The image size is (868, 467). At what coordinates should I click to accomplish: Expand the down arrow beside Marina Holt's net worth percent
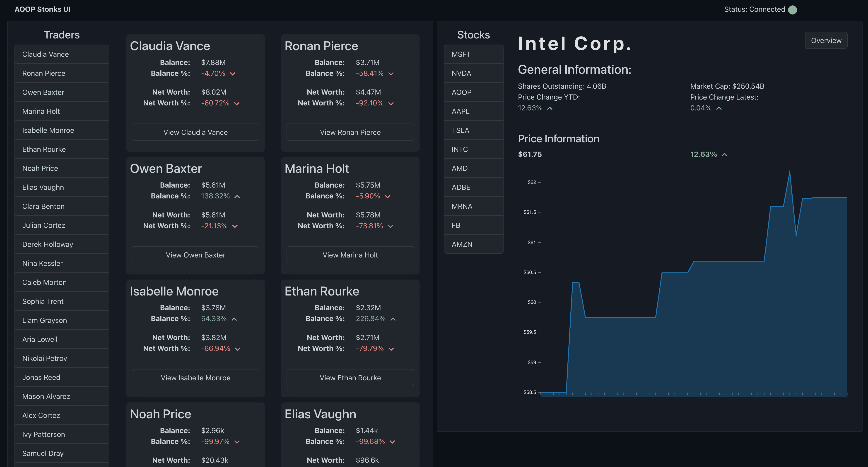(x=391, y=226)
